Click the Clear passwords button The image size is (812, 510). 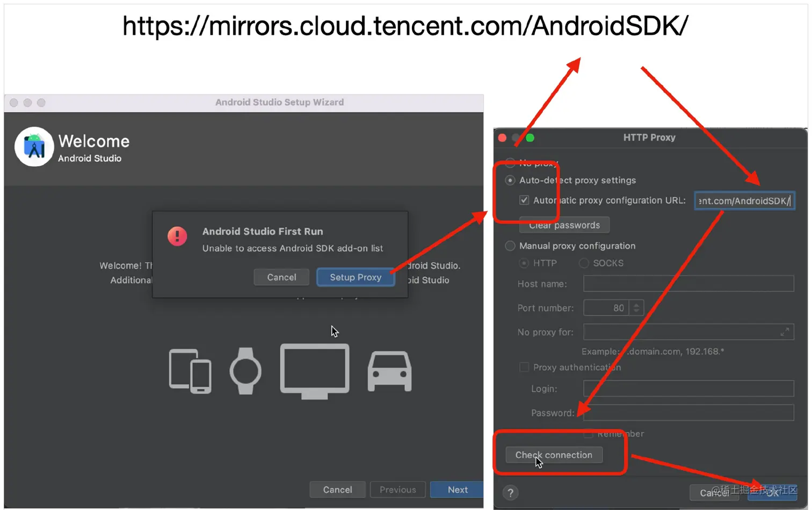coord(564,225)
